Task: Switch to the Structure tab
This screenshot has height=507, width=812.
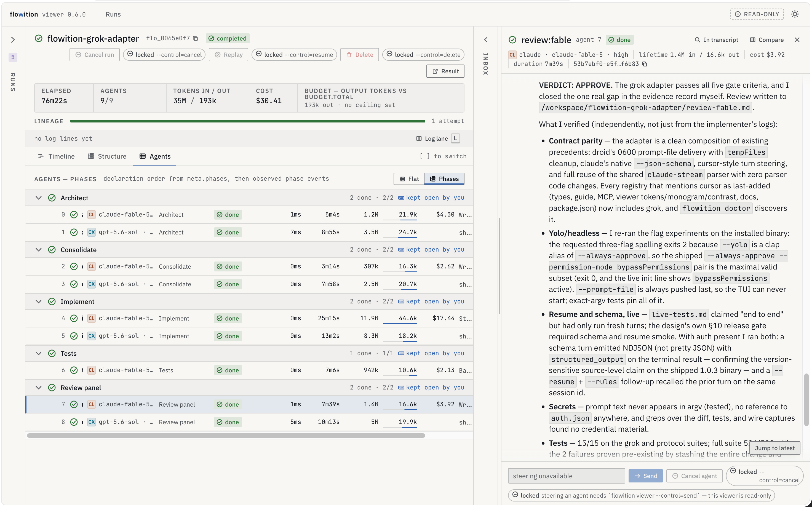Action: point(107,156)
